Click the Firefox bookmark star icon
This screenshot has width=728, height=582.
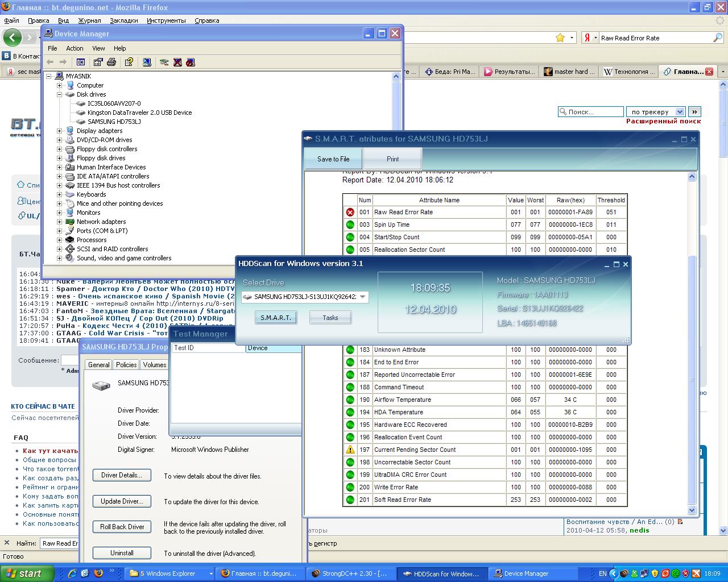click(x=560, y=38)
